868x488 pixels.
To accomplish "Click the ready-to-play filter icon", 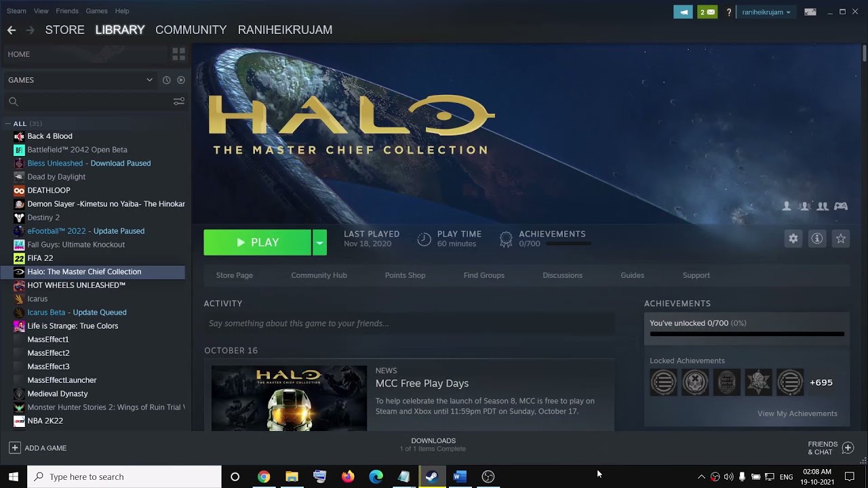I will (x=181, y=80).
